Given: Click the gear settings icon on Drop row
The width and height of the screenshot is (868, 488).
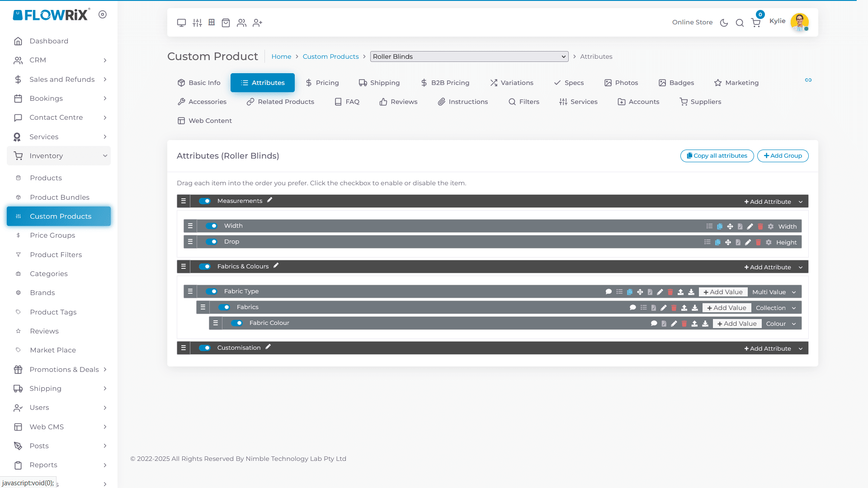Looking at the screenshot, I should tap(769, 242).
